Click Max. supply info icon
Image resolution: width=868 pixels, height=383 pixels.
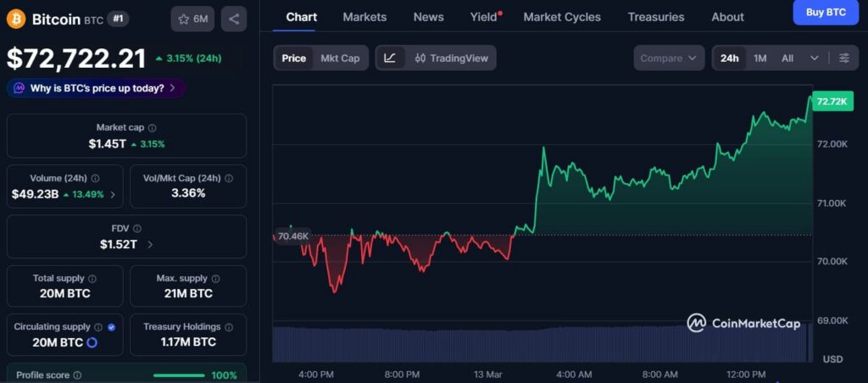pyautogui.click(x=215, y=279)
